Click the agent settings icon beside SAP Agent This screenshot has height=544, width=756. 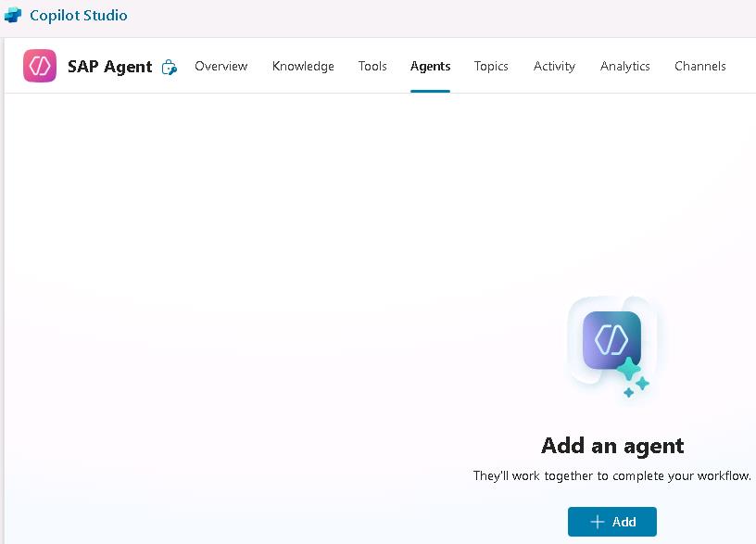click(x=170, y=67)
